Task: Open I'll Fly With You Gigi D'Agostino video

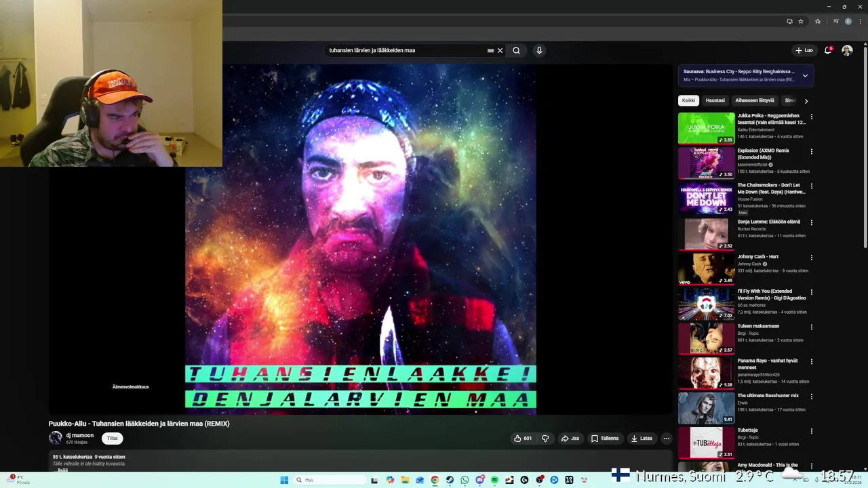Action: pyautogui.click(x=772, y=295)
